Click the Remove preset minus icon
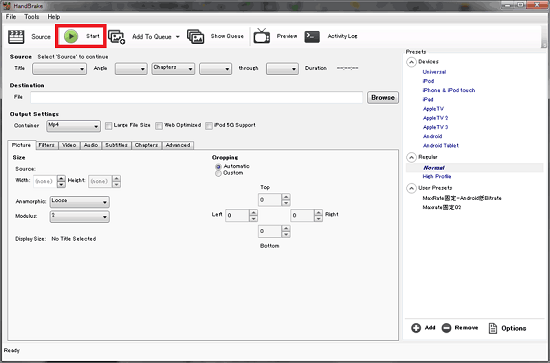 tap(446, 328)
